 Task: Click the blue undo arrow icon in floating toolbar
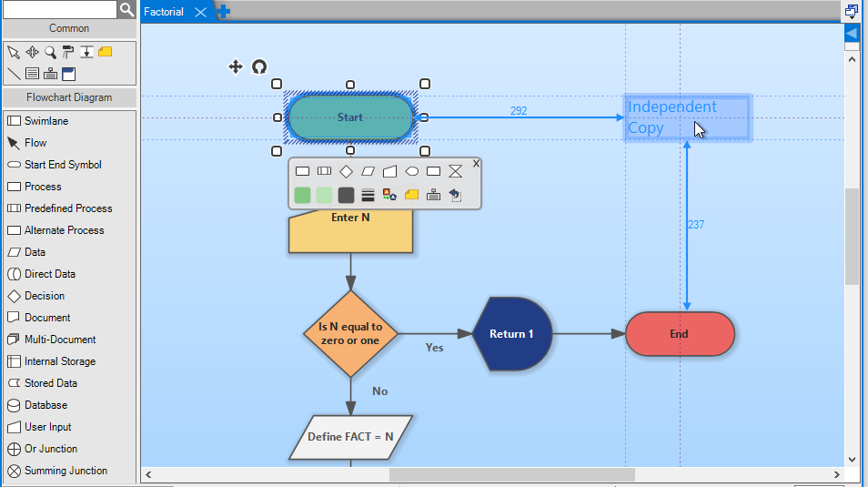click(455, 195)
